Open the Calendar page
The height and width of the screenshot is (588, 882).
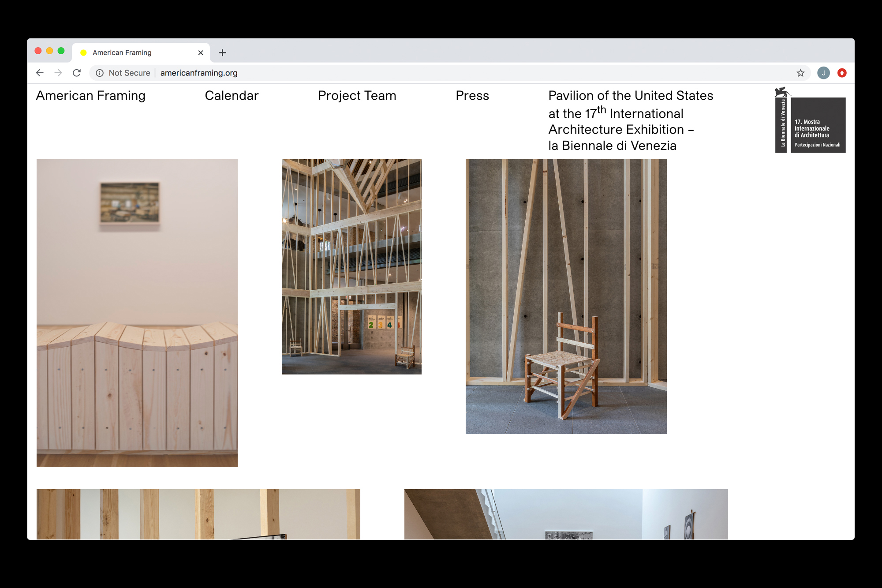(232, 95)
